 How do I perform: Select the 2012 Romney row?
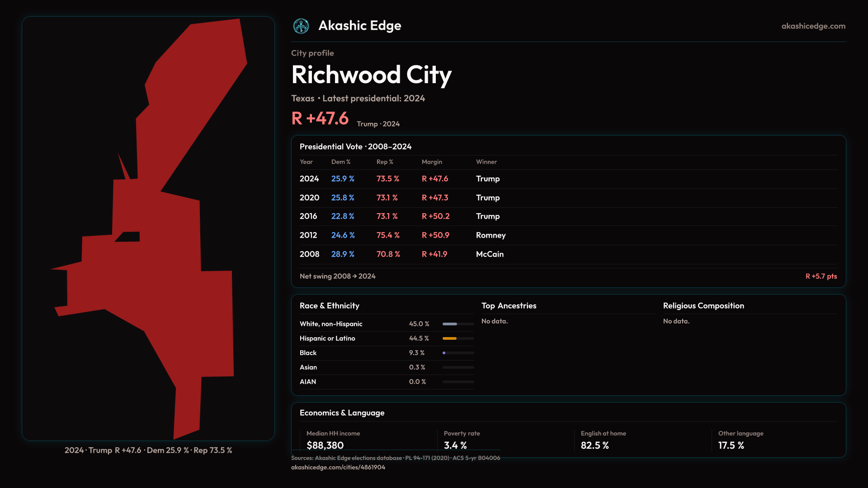click(x=491, y=235)
